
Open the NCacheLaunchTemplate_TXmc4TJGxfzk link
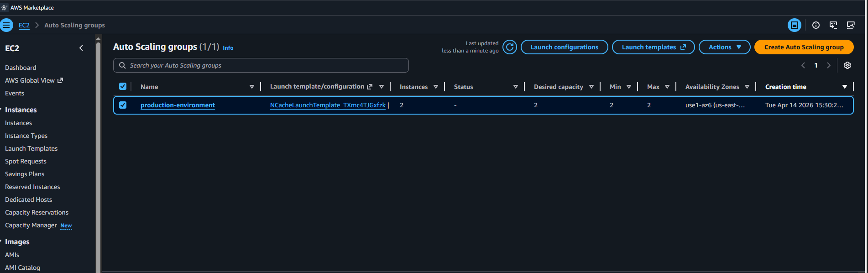pyautogui.click(x=328, y=105)
